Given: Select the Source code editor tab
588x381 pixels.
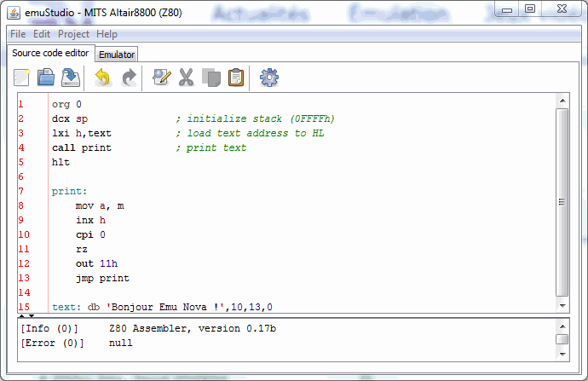Looking at the screenshot, I should pos(49,53).
